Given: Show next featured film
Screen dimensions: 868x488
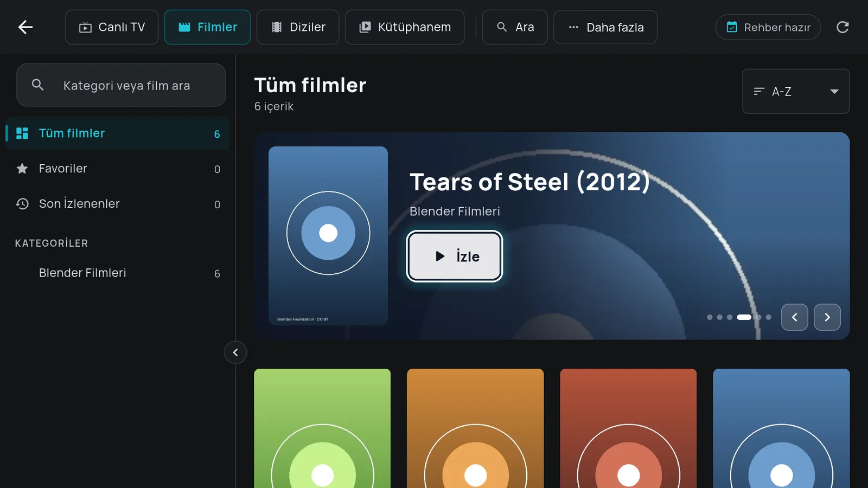Looking at the screenshot, I should tap(827, 317).
